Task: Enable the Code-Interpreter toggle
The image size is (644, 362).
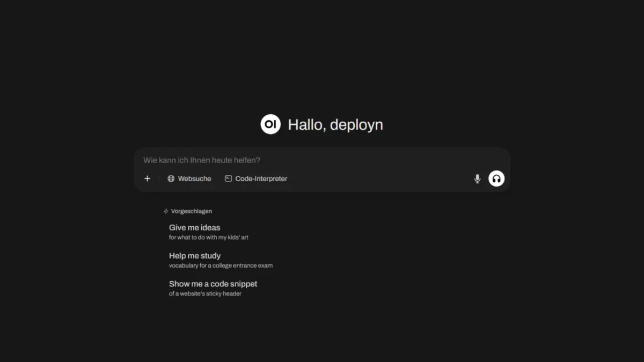Action: point(256,179)
